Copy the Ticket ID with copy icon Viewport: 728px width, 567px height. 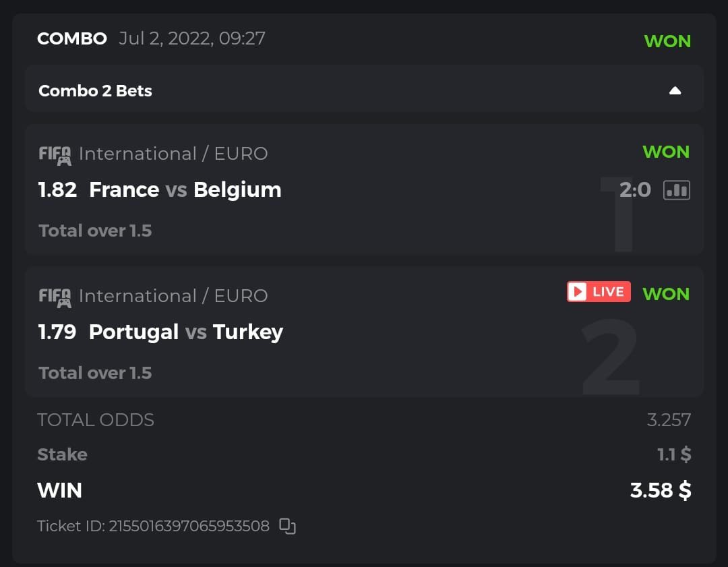click(x=288, y=526)
